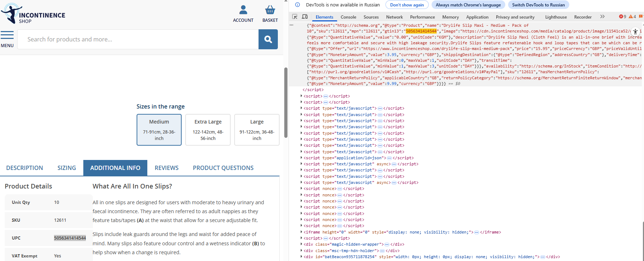Switch to DevTools Elements tab
The height and width of the screenshot is (261, 644).
pyautogui.click(x=324, y=17)
